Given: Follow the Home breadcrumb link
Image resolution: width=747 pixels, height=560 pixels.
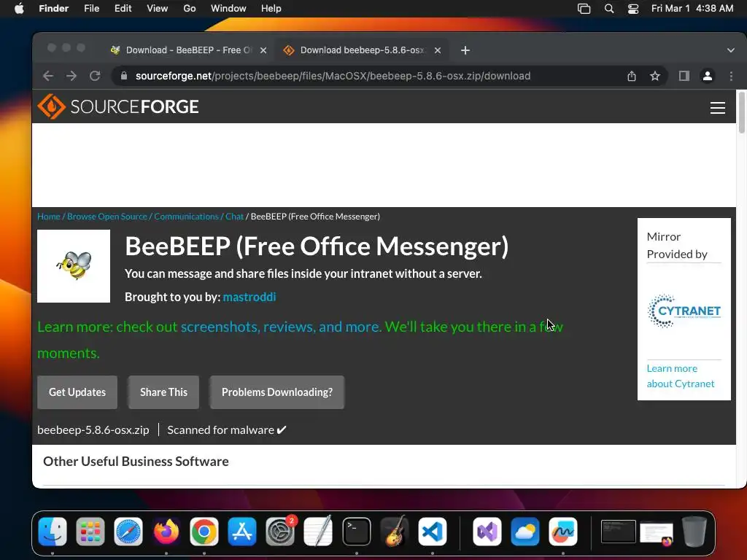Looking at the screenshot, I should (x=49, y=216).
